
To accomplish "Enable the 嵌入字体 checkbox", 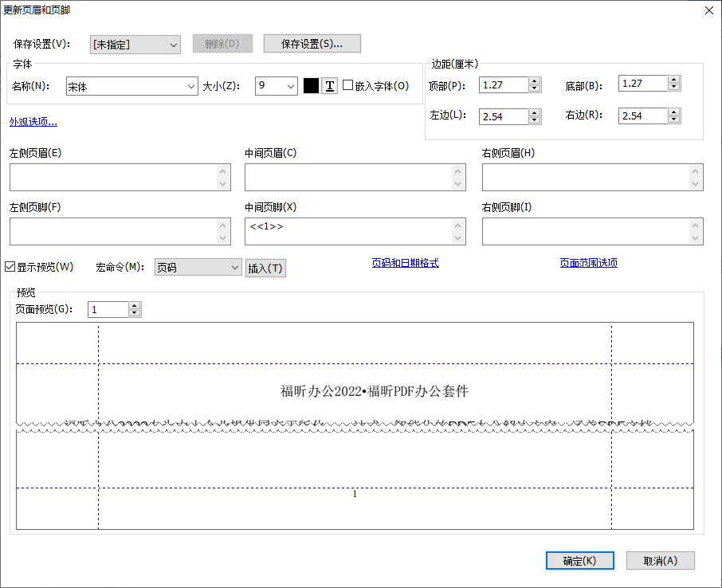I will (349, 85).
